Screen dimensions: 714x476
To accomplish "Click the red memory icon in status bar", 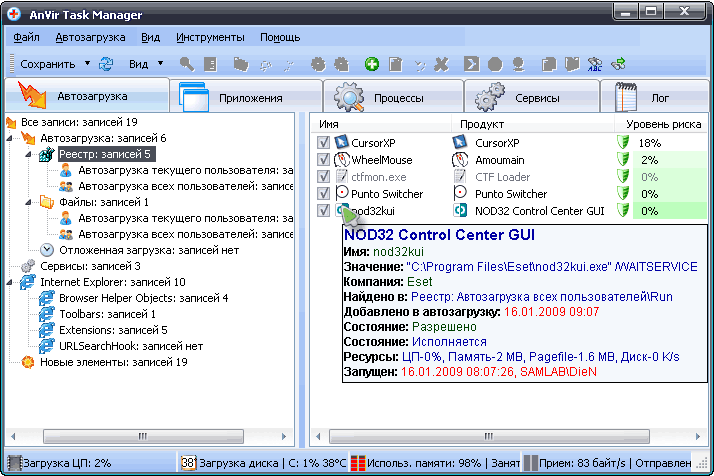I will pos(358,463).
